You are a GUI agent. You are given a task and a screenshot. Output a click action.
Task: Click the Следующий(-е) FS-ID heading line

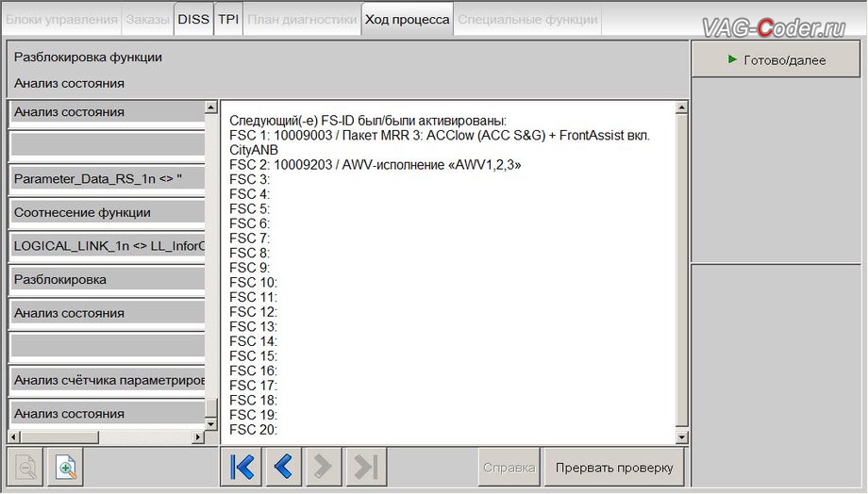click(368, 121)
